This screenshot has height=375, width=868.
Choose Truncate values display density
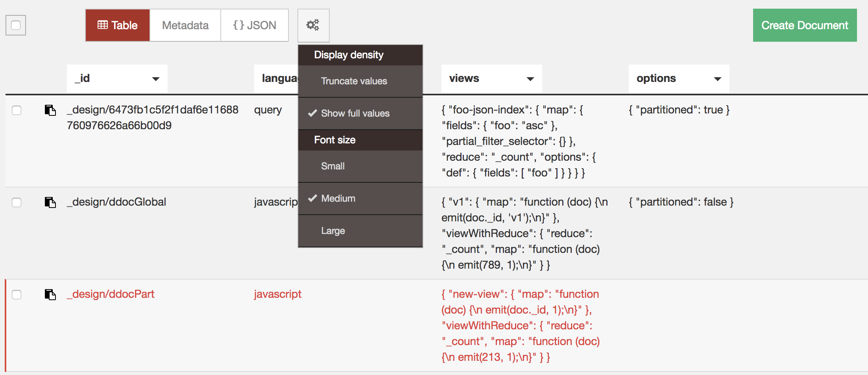354,81
